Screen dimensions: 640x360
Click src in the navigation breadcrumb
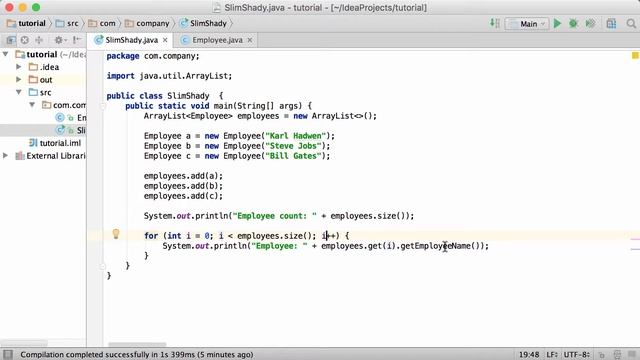pyautogui.click(x=67, y=23)
